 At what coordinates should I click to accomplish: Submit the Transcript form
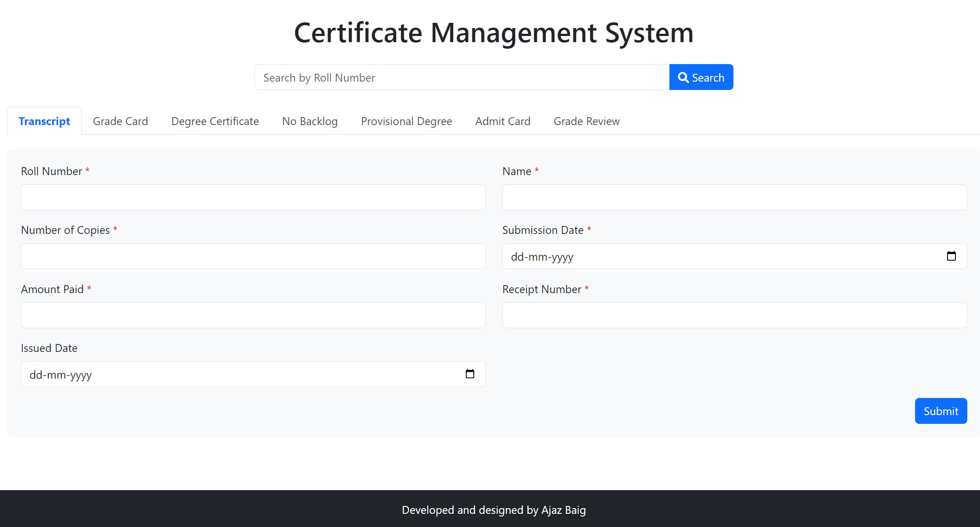coord(941,411)
